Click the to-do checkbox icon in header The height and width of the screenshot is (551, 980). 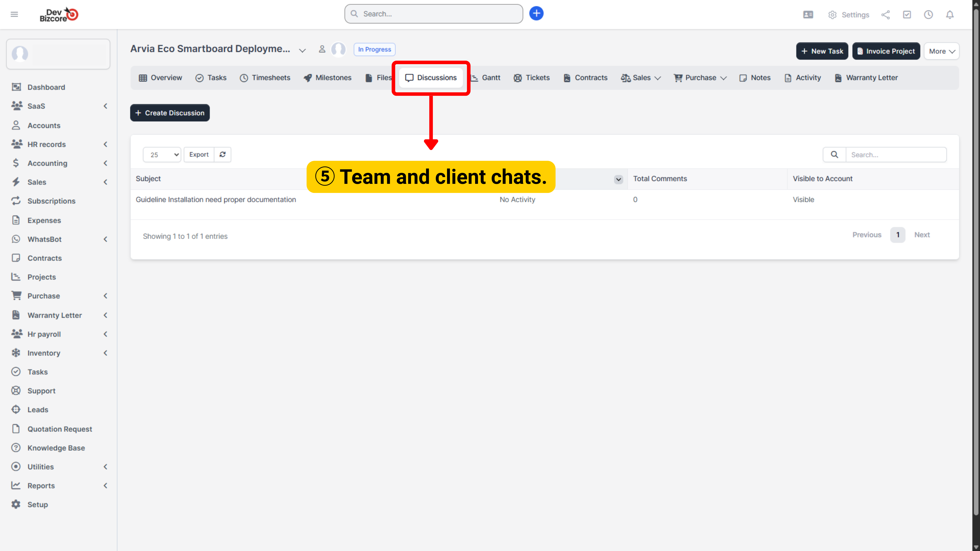click(907, 15)
